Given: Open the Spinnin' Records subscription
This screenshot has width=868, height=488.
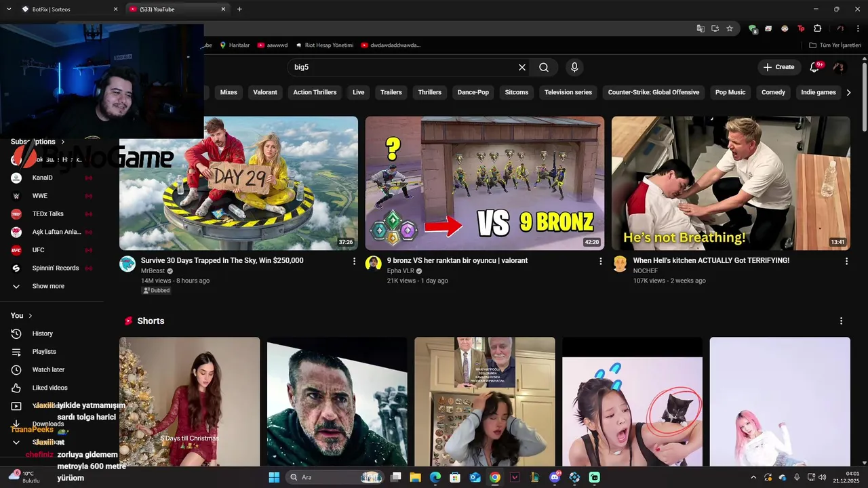Looking at the screenshot, I should [x=54, y=268].
